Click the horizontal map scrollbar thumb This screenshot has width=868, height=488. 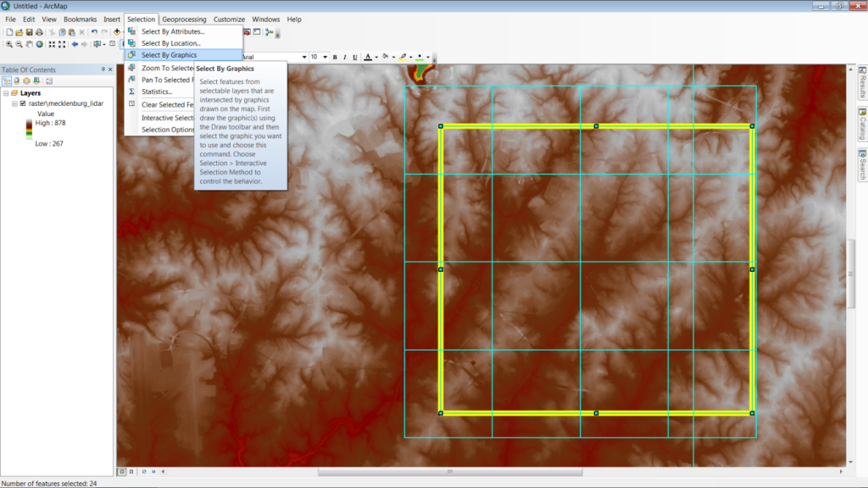pyautogui.click(x=450, y=472)
